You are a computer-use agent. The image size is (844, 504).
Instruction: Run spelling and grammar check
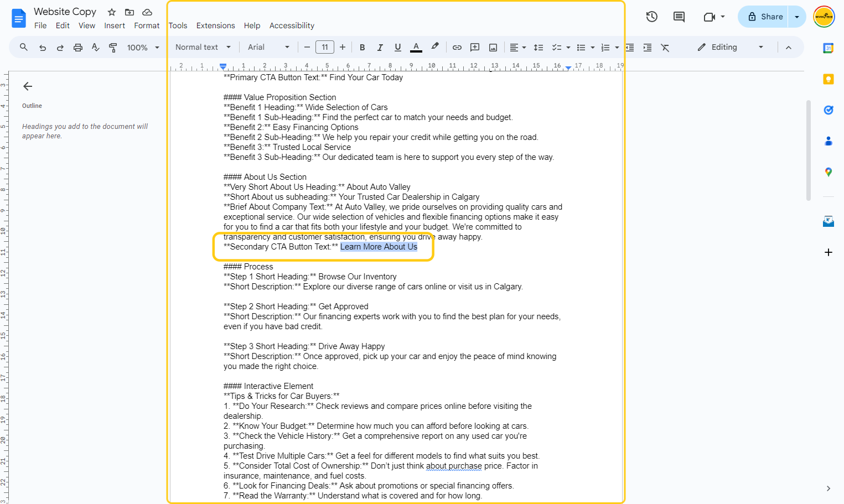point(96,48)
